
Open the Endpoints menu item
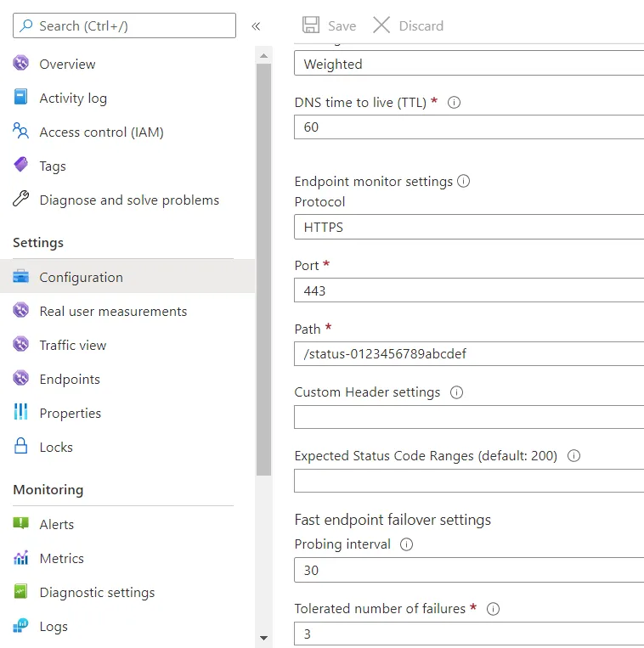point(70,379)
